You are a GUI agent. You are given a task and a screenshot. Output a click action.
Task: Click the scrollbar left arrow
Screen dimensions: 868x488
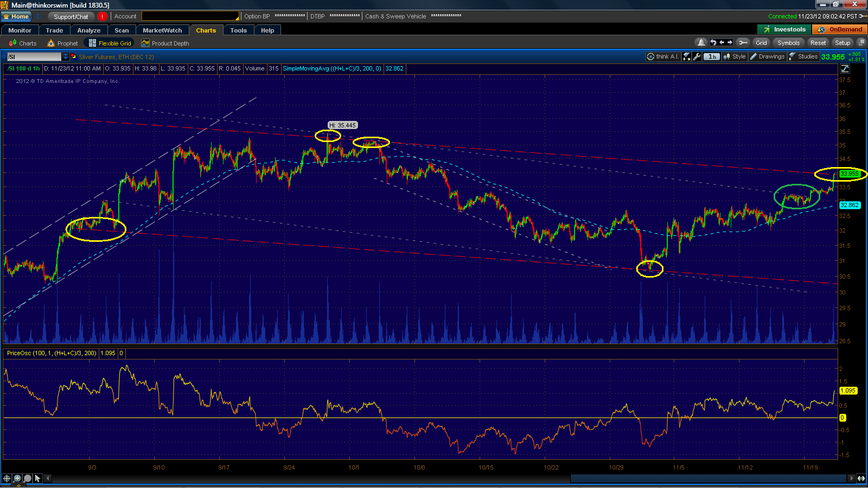point(48,478)
